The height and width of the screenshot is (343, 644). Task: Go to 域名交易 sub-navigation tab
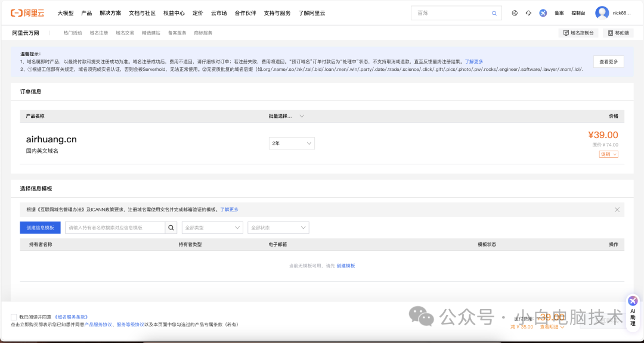pyautogui.click(x=125, y=33)
